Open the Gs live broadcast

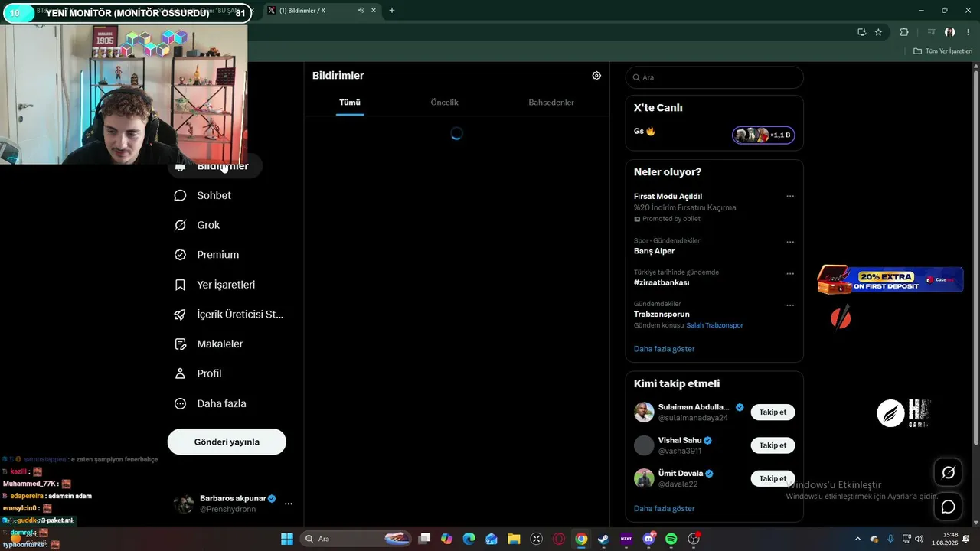645,131
